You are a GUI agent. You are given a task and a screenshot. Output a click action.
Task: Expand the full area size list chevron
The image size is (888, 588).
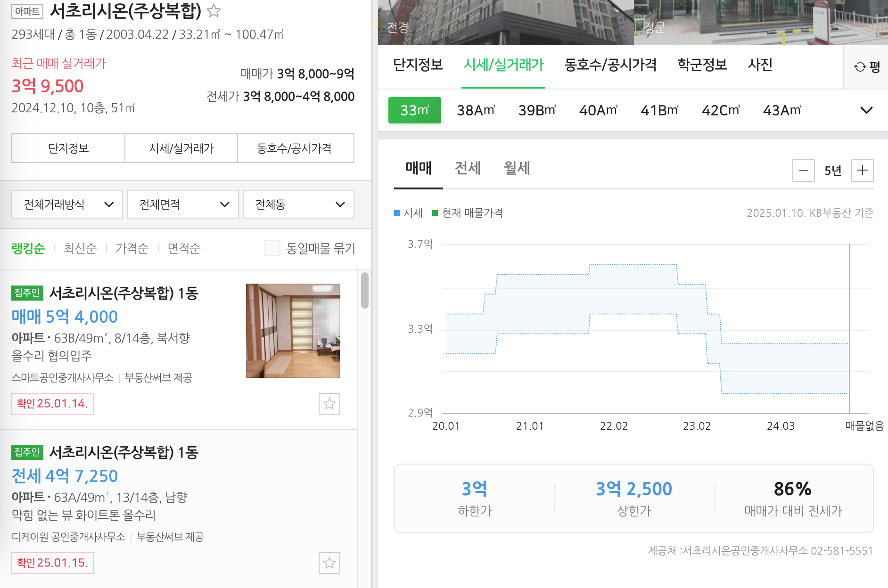[x=866, y=110]
